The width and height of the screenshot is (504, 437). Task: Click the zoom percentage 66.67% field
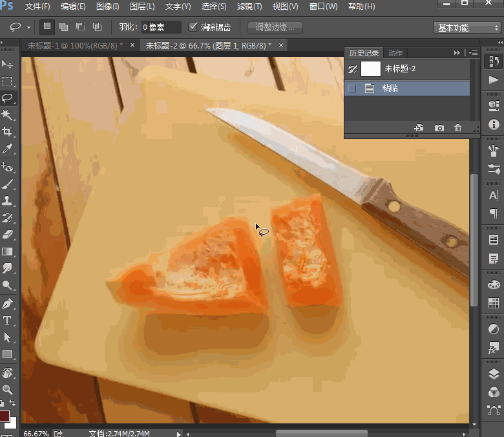point(36,434)
